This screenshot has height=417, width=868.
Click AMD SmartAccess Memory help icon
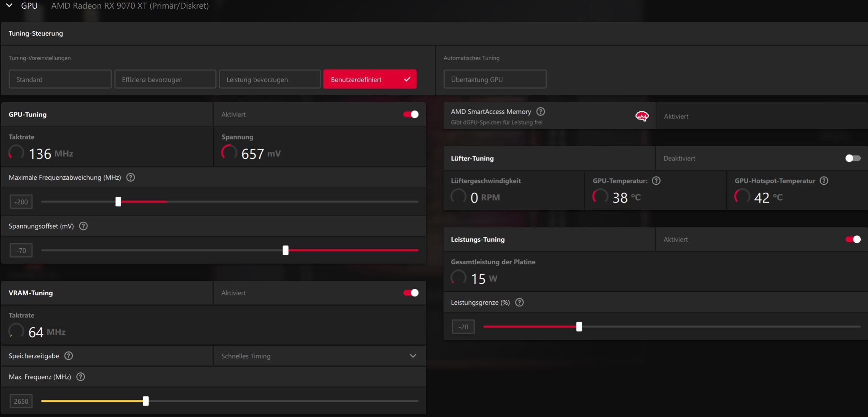point(540,112)
